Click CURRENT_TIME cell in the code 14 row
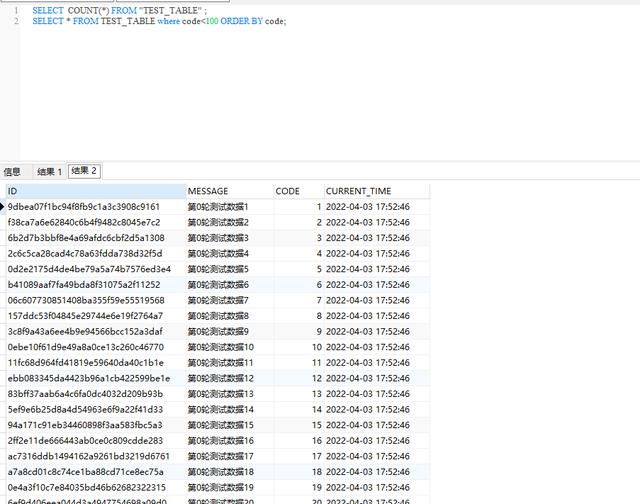Image resolution: width=640 pixels, height=504 pixels. tap(377, 409)
